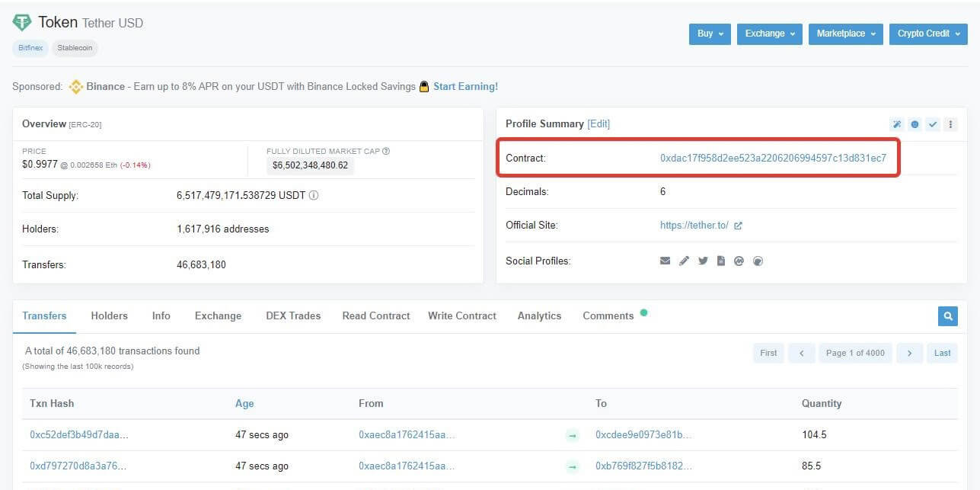Screen dimensions: 980x490
Task: Click the pencil blog social icon
Action: (684, 261)
